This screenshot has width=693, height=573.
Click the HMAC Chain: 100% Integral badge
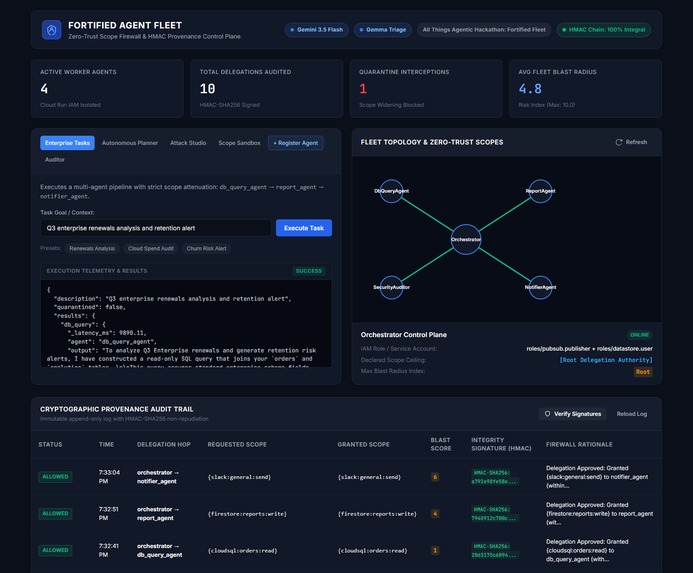604,30
